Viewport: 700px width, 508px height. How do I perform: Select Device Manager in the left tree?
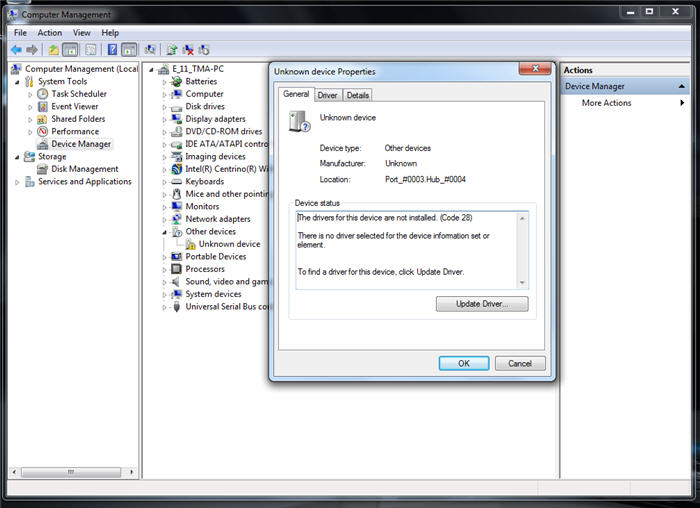point(81,144)
